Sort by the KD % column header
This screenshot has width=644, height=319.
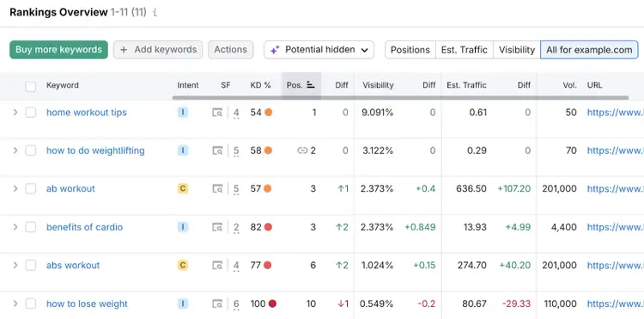(260, 85)
